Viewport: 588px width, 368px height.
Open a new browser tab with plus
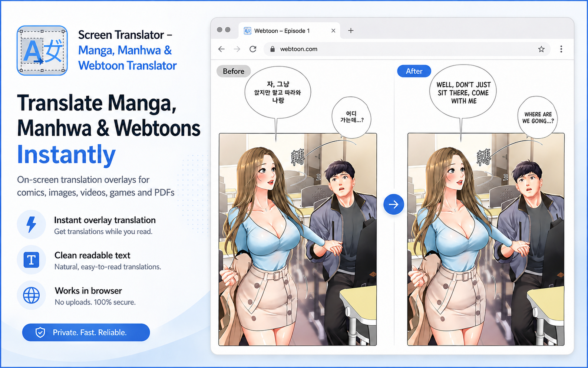(351, 31)
